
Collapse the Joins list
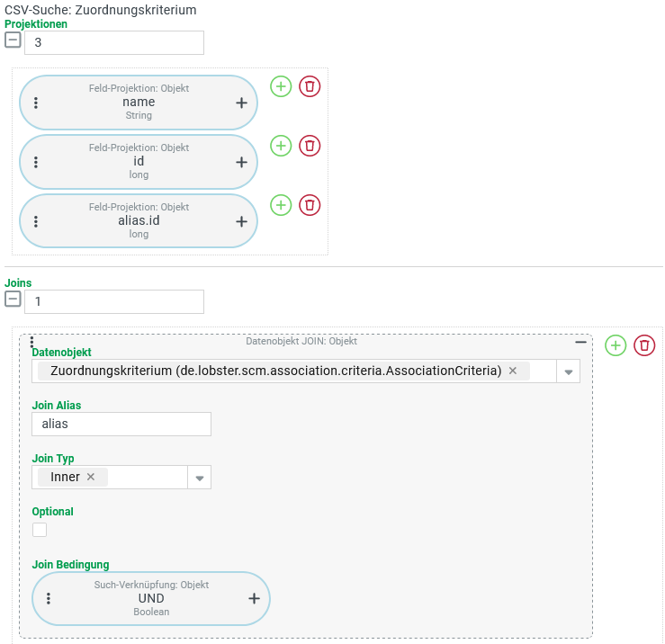(x=13, y=300)
